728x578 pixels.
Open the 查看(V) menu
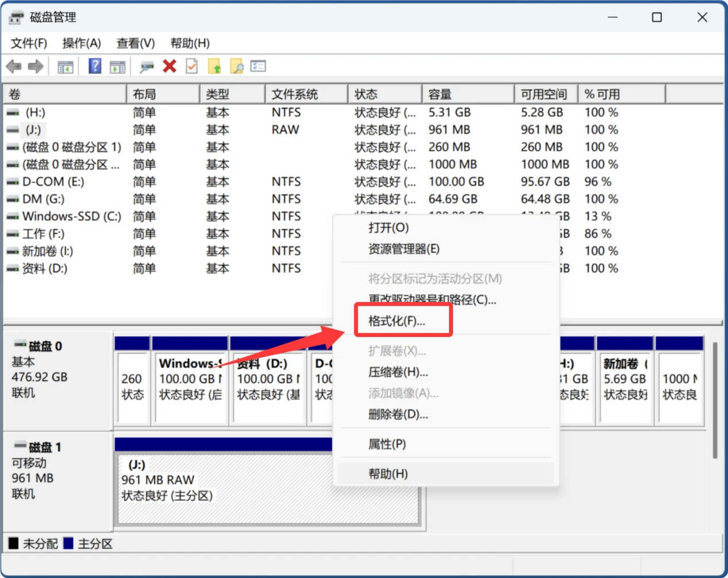(x=135, y=43)
